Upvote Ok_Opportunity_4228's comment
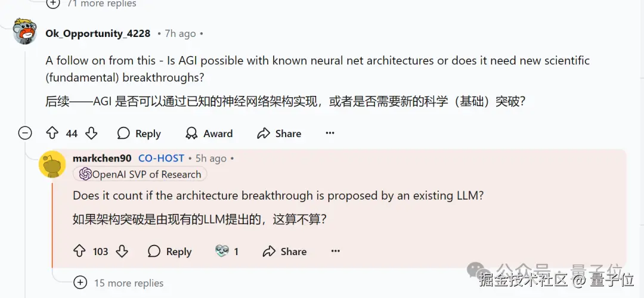The image size is (644, 298). coord(52,134)
